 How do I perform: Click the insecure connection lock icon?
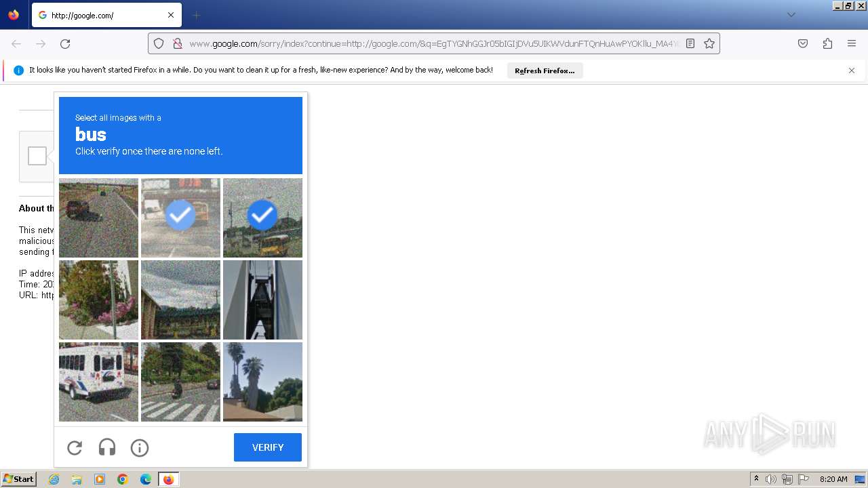pos(177,43)
